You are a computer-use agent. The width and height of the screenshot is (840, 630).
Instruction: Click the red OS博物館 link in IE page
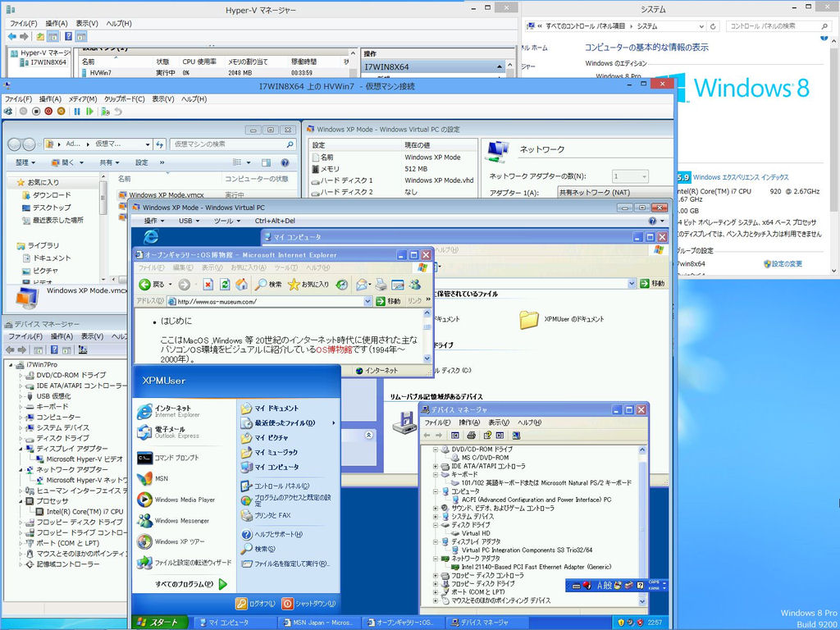tap(334, 349)
